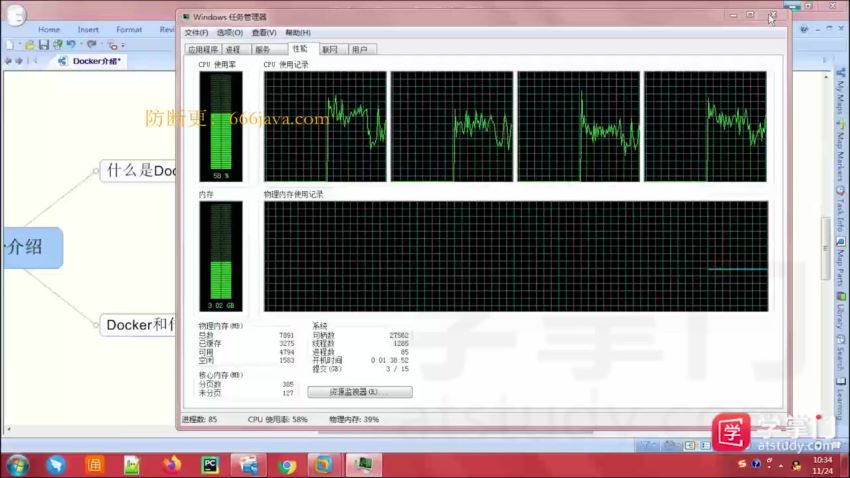This screenshot has height=478, width=850.
Task: Open the blue bird app in the taskbar
Action: click(56, 465)
